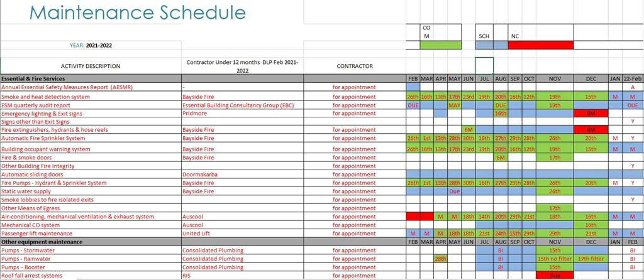Screen dimensions: 644x280
Task: Select the Due cell in Static water supply row
Action: (x=454, y=191)
